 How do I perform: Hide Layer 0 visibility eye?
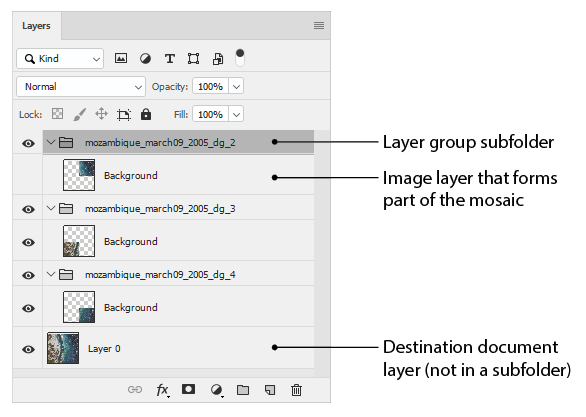[28, 349]
